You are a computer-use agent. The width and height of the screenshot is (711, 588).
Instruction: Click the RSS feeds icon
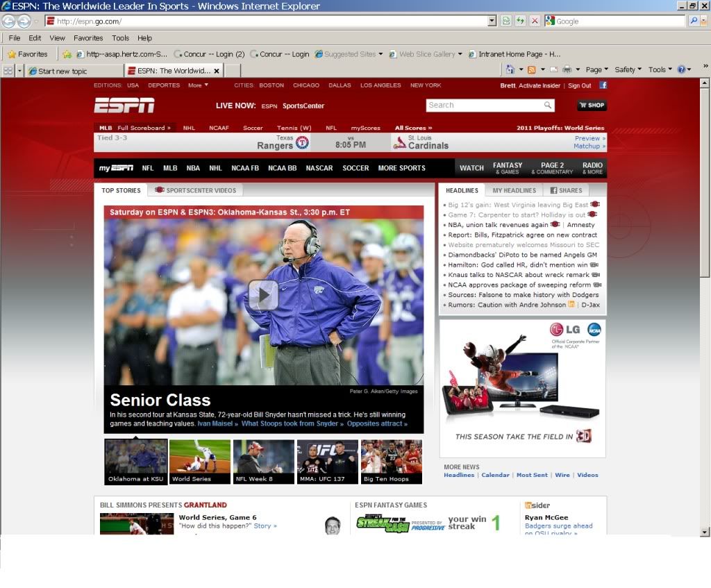[x=532, y=69]
